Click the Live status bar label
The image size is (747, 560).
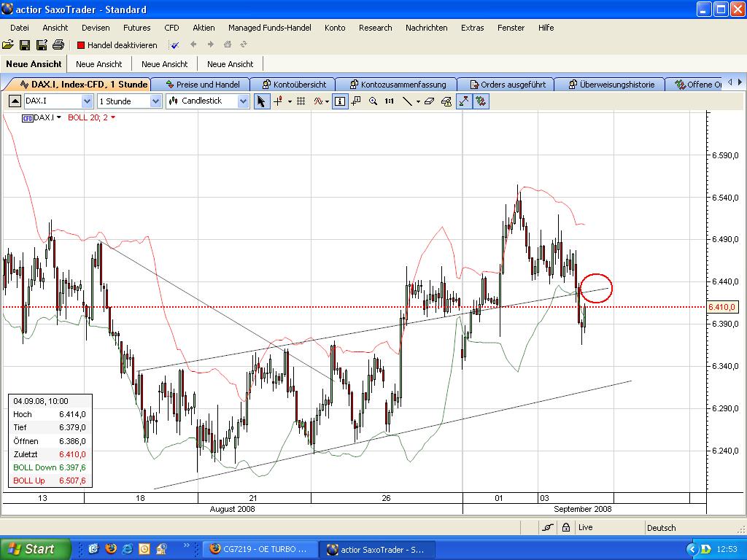point(586,527)
